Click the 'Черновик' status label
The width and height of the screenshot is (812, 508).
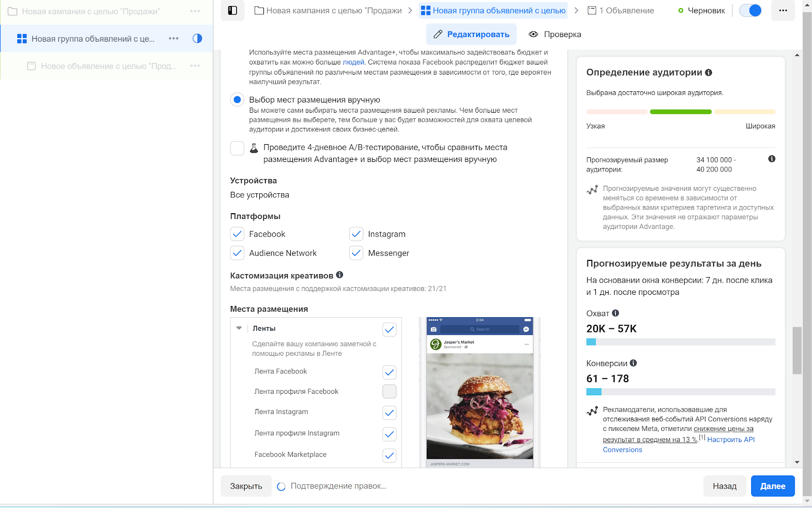click(706, 11)
